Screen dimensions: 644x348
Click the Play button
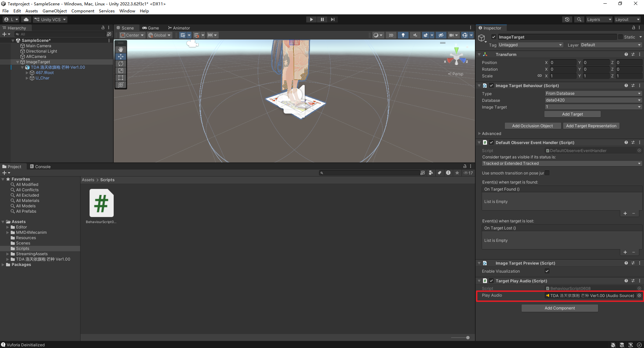[311, 19]
